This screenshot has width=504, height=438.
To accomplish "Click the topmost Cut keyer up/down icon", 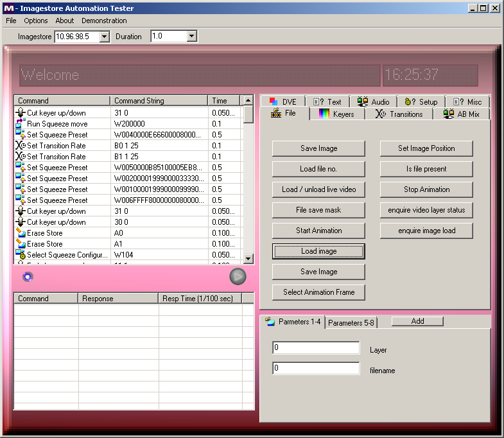I will click(20, 113).
